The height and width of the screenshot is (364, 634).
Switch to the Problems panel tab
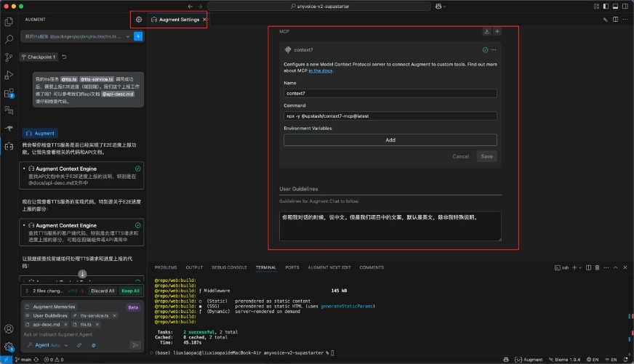pyautogui.click(x=166, y=267)
